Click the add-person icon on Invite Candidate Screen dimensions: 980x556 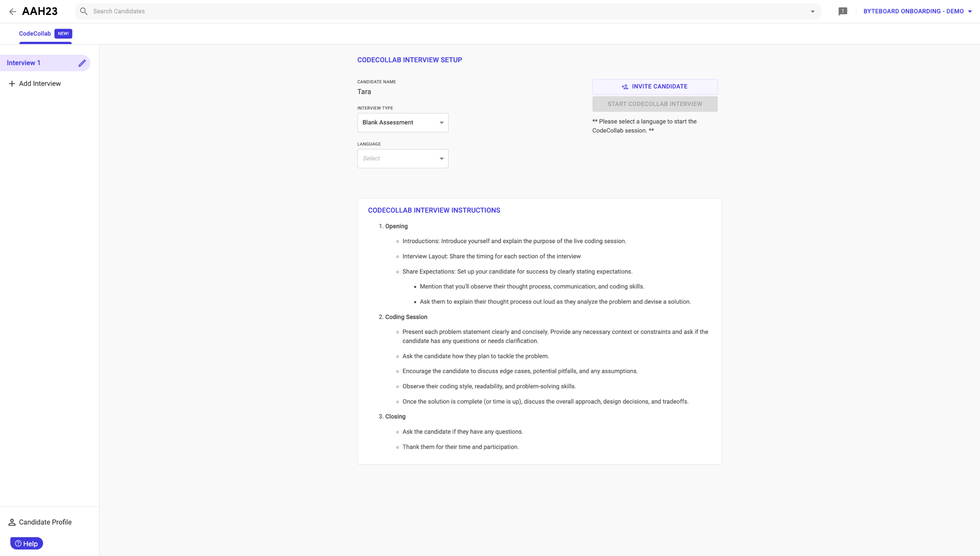[x=625, y=87]
